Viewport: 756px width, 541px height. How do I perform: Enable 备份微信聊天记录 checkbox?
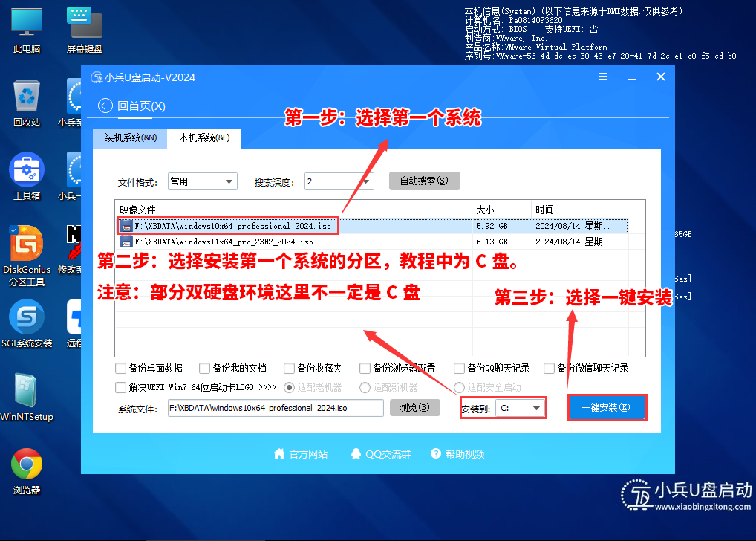pos(549,369)
